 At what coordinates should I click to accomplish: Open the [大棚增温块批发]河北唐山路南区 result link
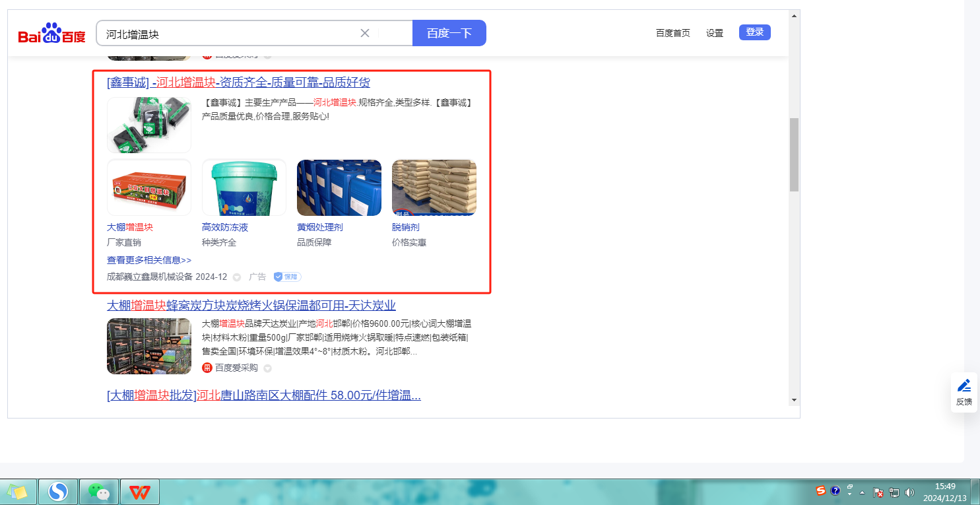[x=264, y=395]
